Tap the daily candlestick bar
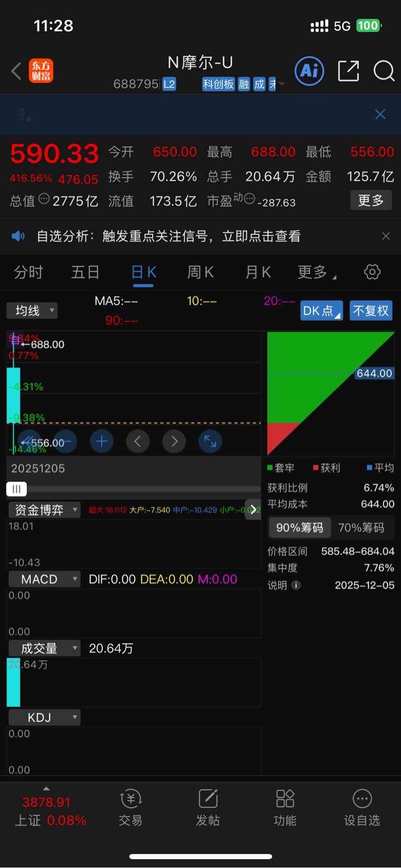 tap(14, 395)
